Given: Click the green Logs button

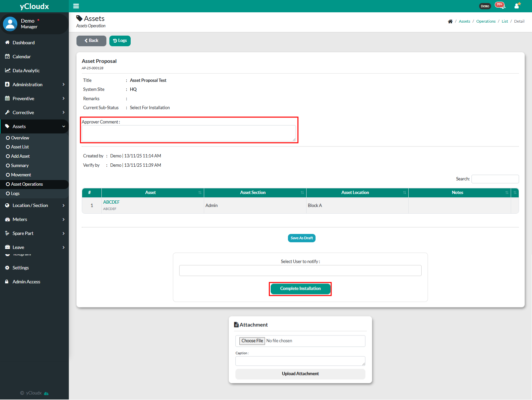Looking at the screenshot, I should 120,41.
